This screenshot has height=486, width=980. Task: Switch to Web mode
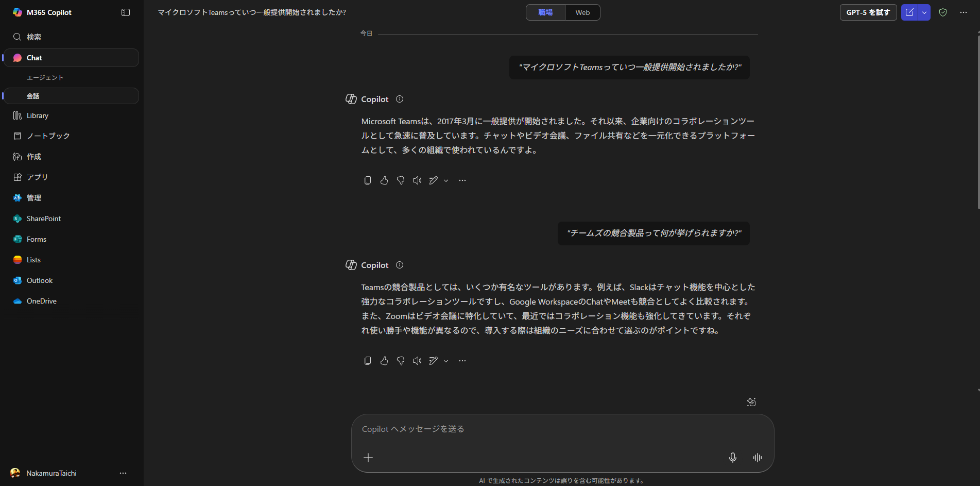click(x=582, y=12)
